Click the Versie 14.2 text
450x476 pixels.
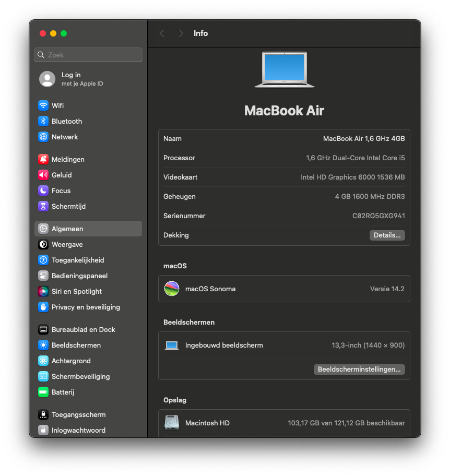pyautogui.click(x=387, y=289)
